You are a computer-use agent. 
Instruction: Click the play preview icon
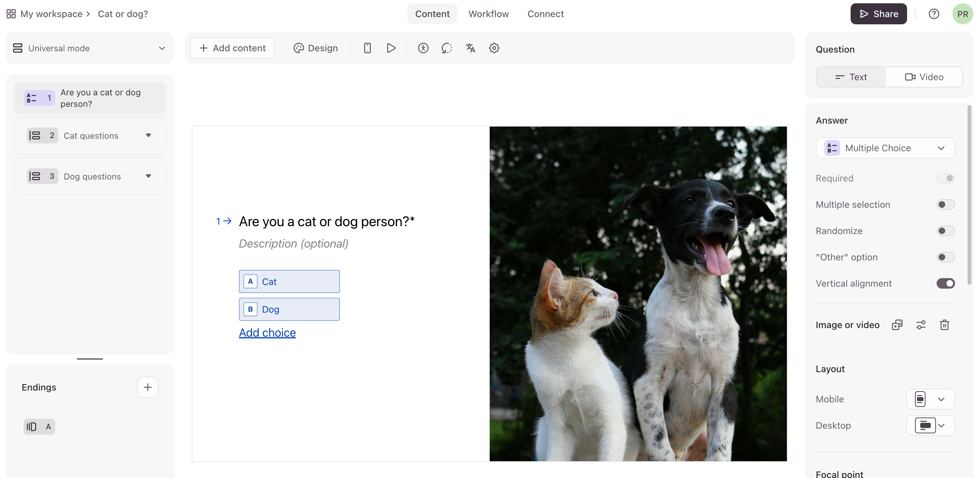pos(391,48)
